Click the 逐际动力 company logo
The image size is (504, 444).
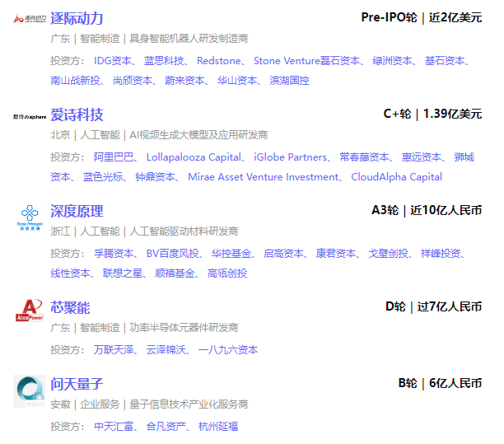[x=30, y=19]
